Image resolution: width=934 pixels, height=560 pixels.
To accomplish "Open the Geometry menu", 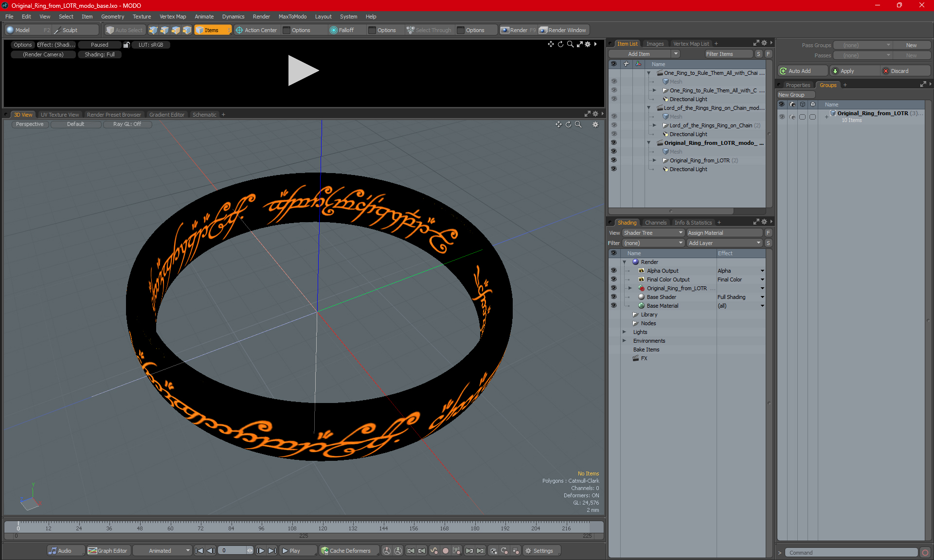I will coord(112,17).
